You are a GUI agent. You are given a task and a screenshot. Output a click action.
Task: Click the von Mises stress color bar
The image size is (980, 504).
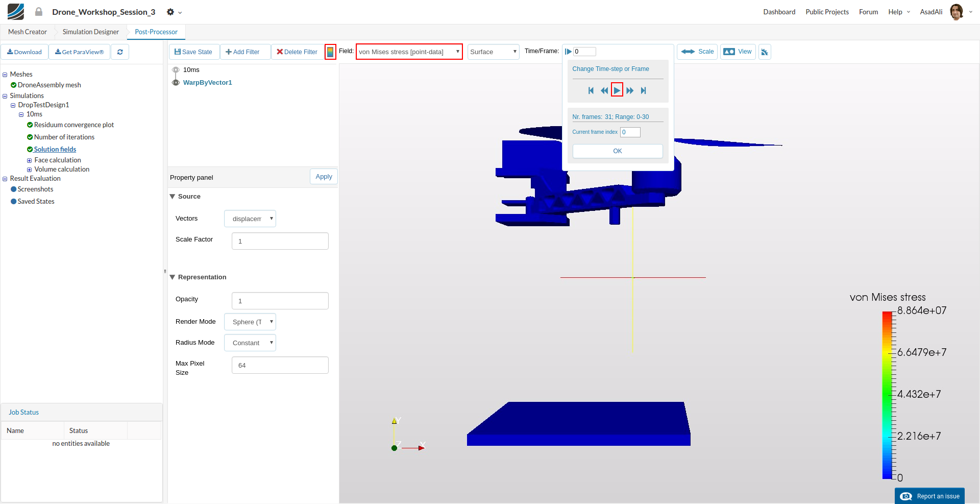tap(887, 395)
